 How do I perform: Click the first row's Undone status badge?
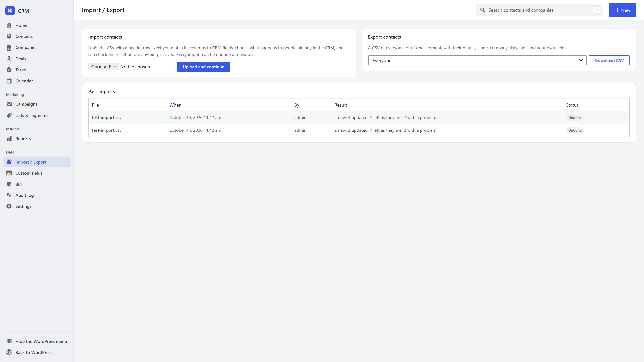pos(575,118)
